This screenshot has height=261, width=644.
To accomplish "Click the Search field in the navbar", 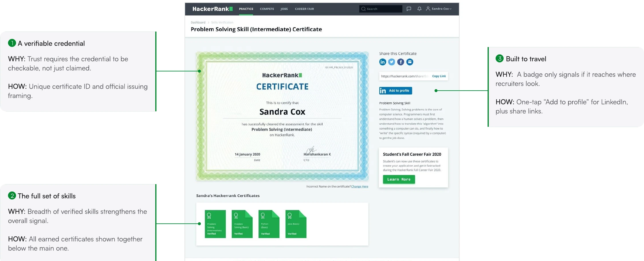I will 381,9.
